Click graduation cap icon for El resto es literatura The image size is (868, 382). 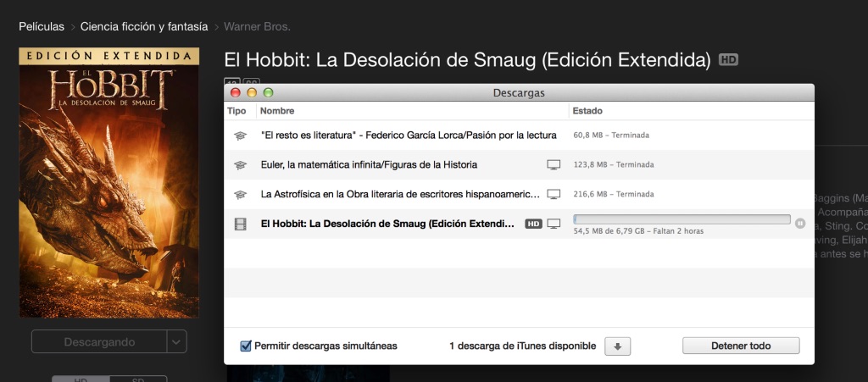(x=240, y=136)
